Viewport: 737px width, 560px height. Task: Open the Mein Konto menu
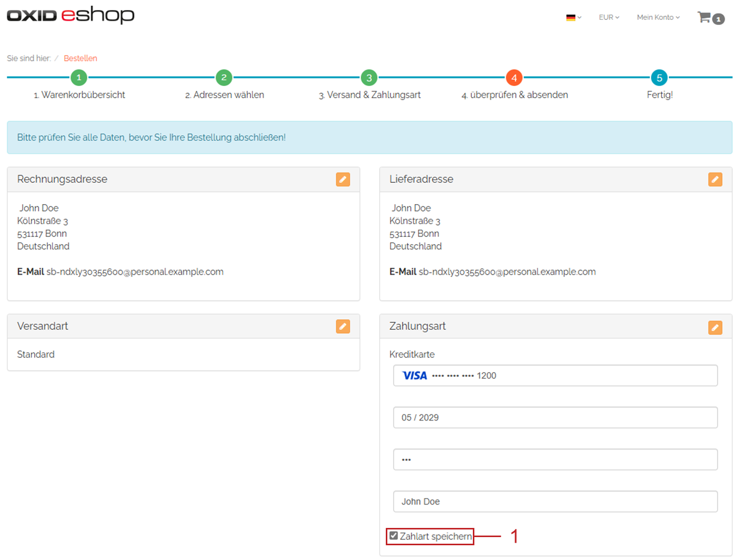(x=658, y=17)
